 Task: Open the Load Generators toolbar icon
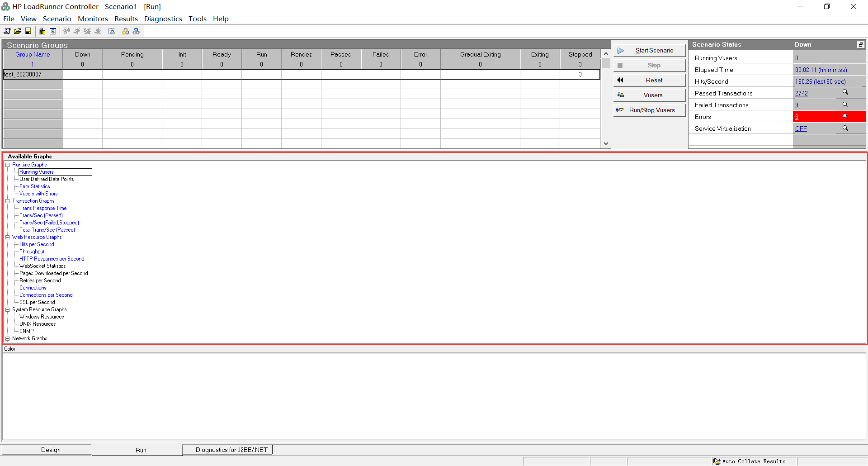[42, 31]
